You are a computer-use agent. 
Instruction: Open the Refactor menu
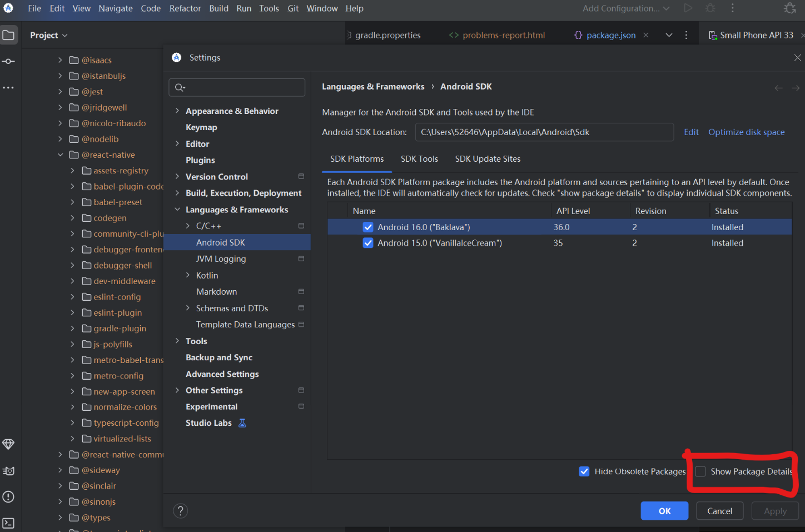pos(185,8)
